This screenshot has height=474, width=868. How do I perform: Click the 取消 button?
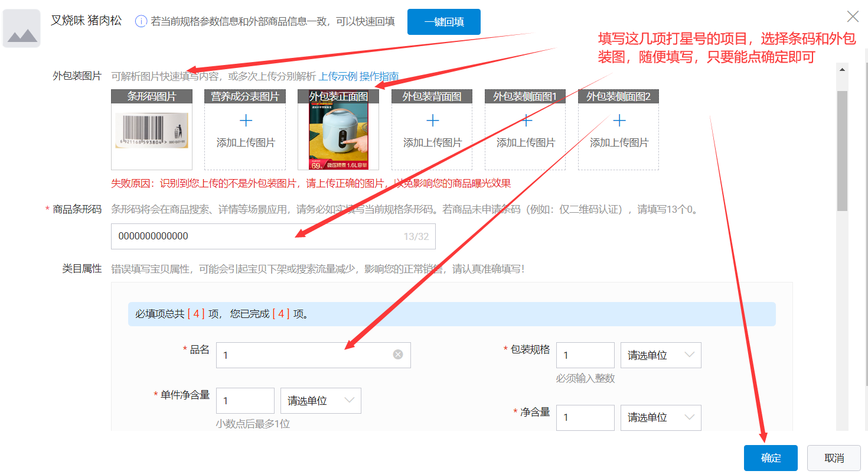[x=834, y=458]
